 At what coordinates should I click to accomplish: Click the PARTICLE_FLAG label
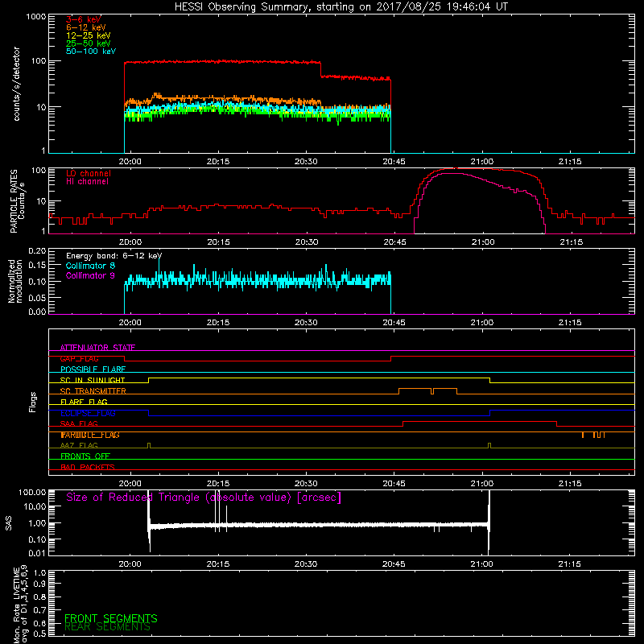(x=90, y=435)
